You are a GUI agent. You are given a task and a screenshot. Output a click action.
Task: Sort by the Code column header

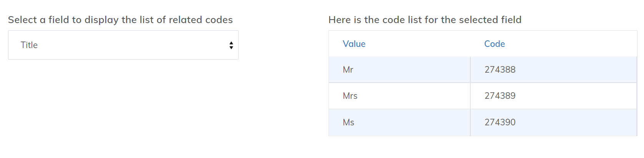pyautogui.click(x=494, y=44)
